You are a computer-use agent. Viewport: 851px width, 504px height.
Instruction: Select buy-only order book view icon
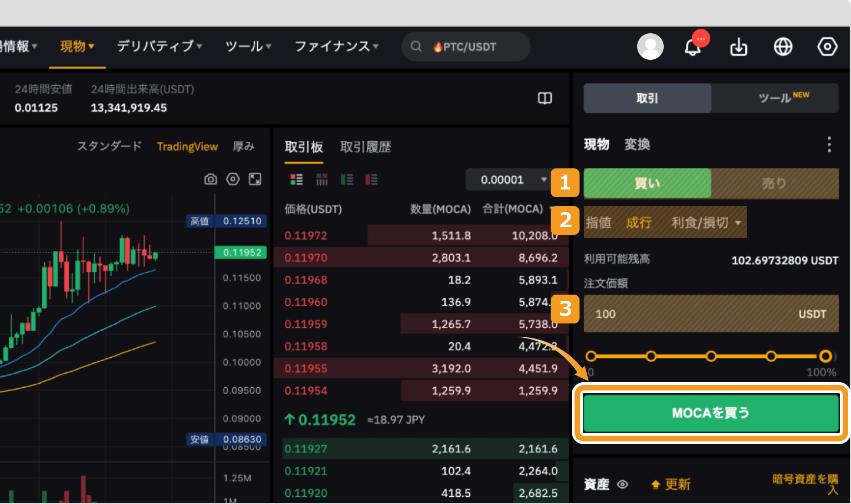[x=347, y=179]
